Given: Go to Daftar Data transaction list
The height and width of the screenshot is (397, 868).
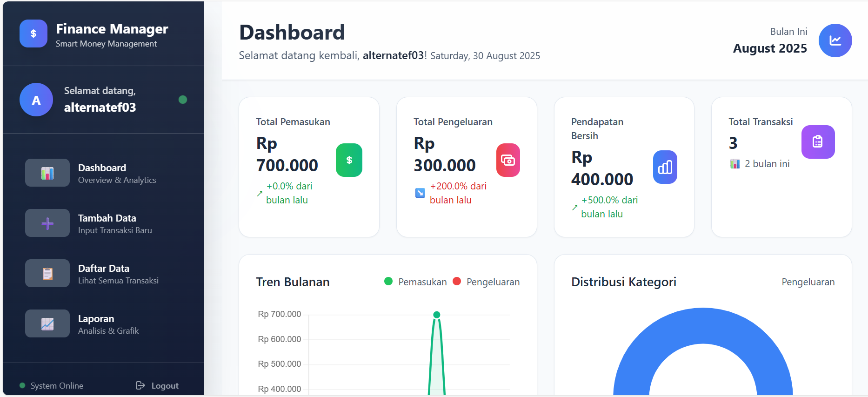Looking at the screenshot, I should tap(103, 274).
